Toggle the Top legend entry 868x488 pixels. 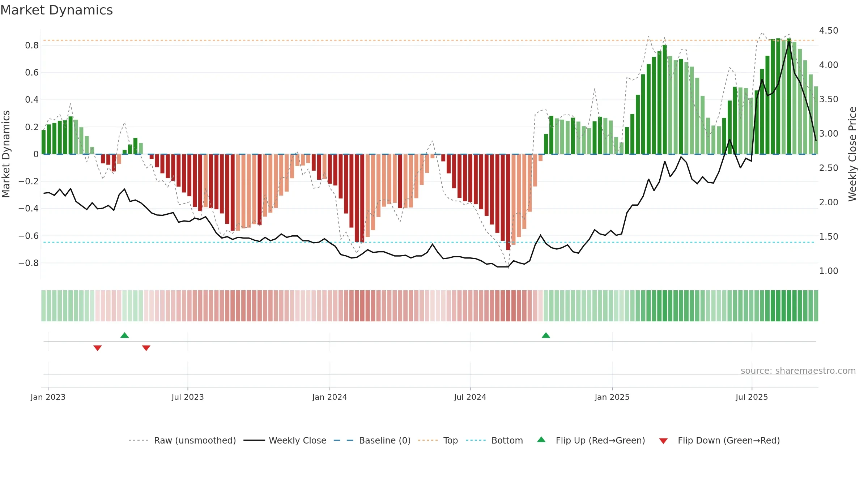coord(438,440)
